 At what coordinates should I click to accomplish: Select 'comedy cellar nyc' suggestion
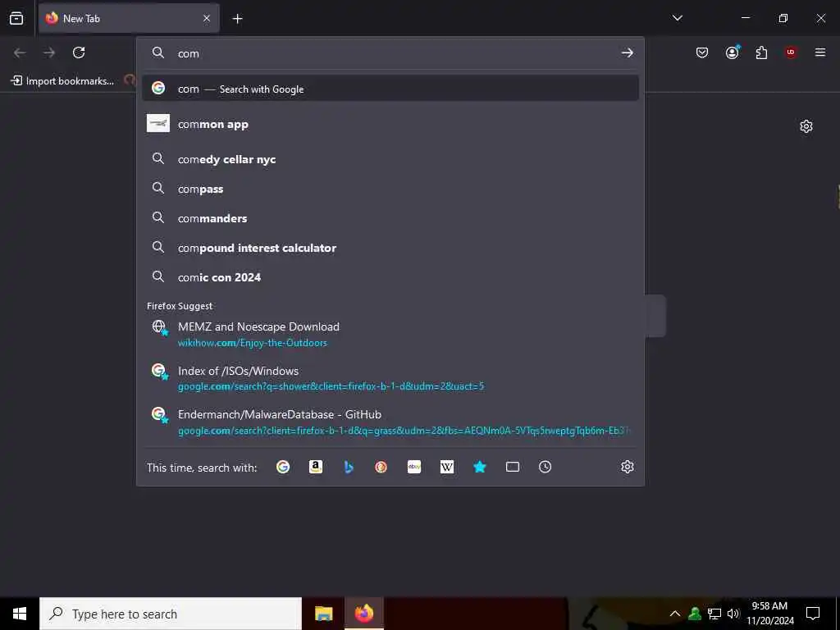(x=390, y=159)
